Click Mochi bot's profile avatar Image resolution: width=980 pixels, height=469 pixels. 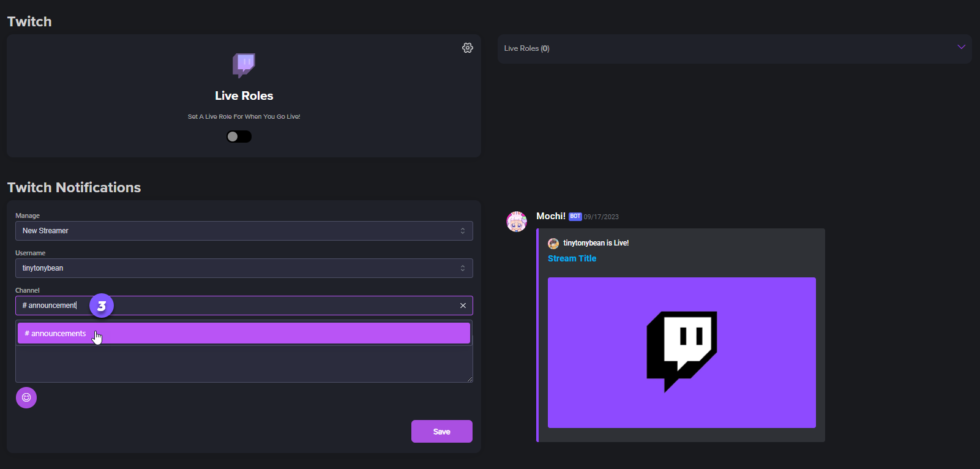517,222
